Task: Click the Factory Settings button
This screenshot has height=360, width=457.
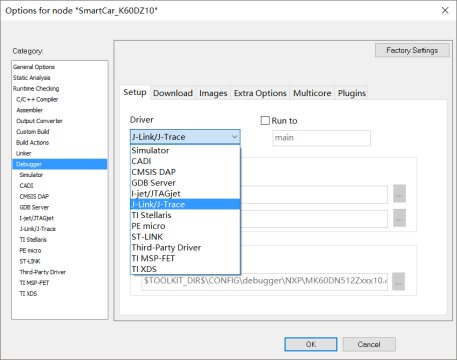Action: [x=412, y=50]
